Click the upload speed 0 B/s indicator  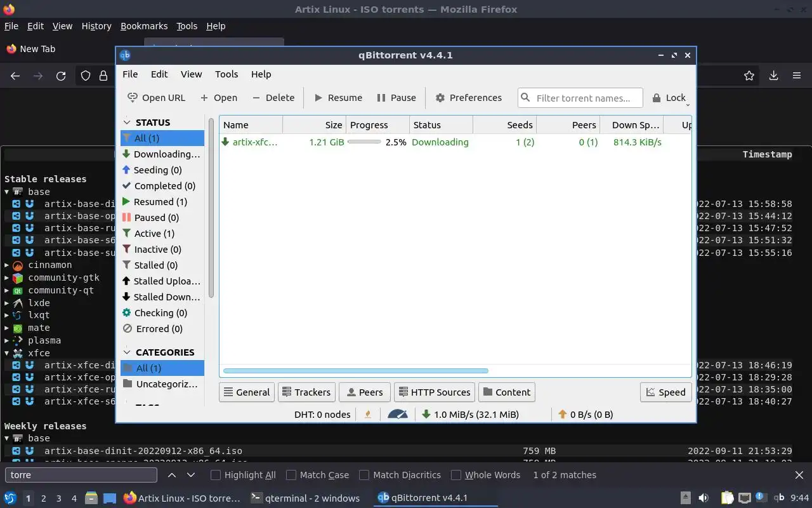tap(585, 415)
